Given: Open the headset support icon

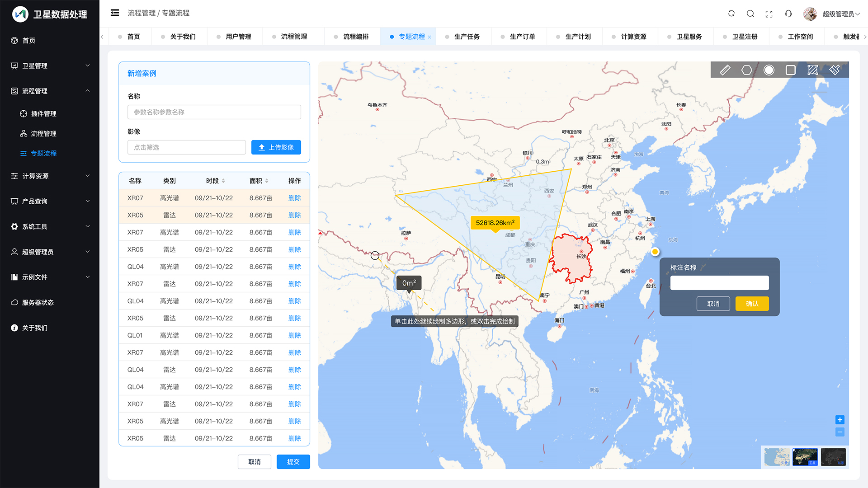Looking at the screenshot, I should click(x=788, y=14).
